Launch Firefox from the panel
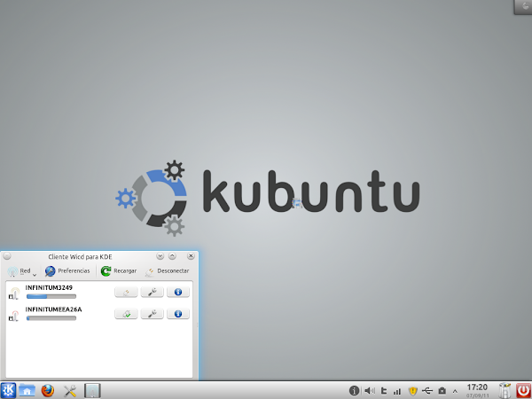 point(48,390)
